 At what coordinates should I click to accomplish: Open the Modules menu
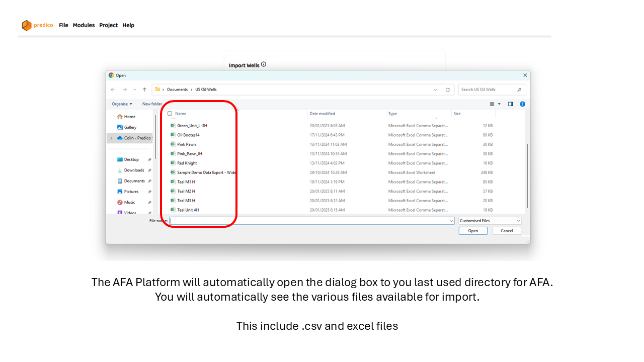pyautogui.click(x=84, y=25)
